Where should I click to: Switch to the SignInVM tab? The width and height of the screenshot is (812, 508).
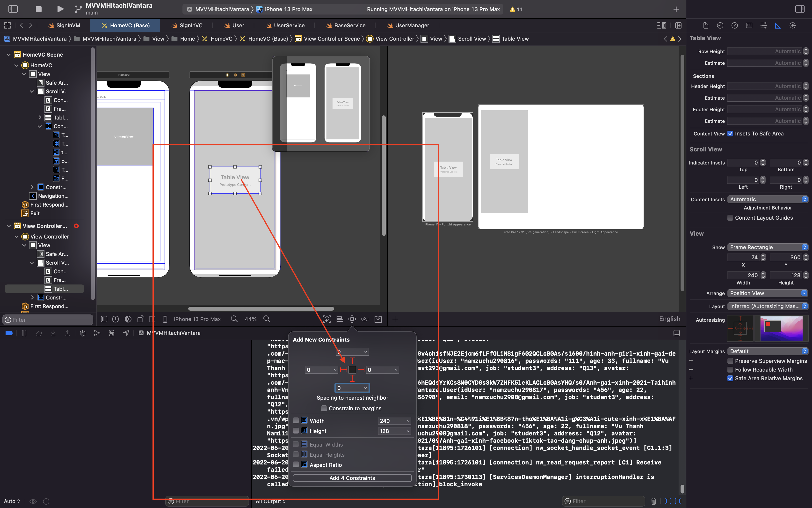coord(64,26)
